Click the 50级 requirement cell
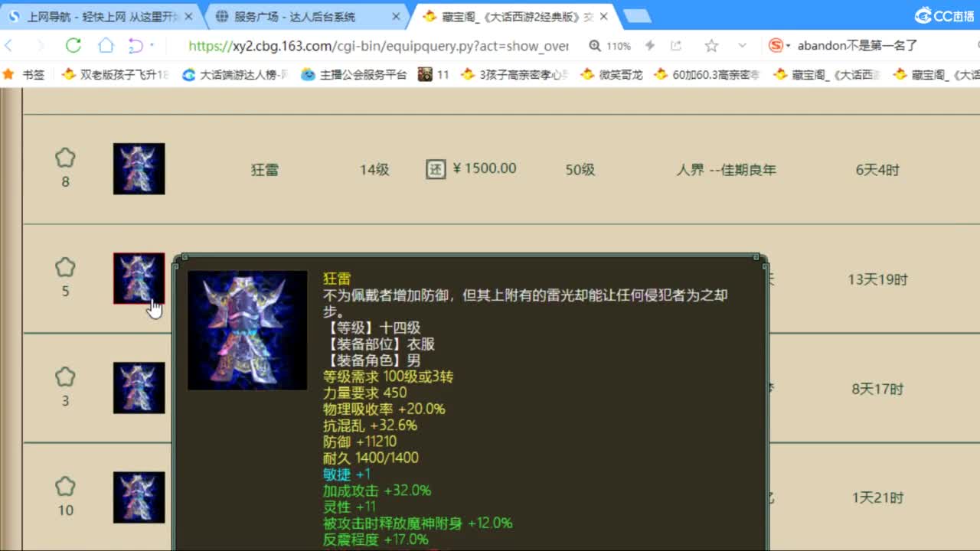This screenshot has width=980, height=551. coord(580,170)
